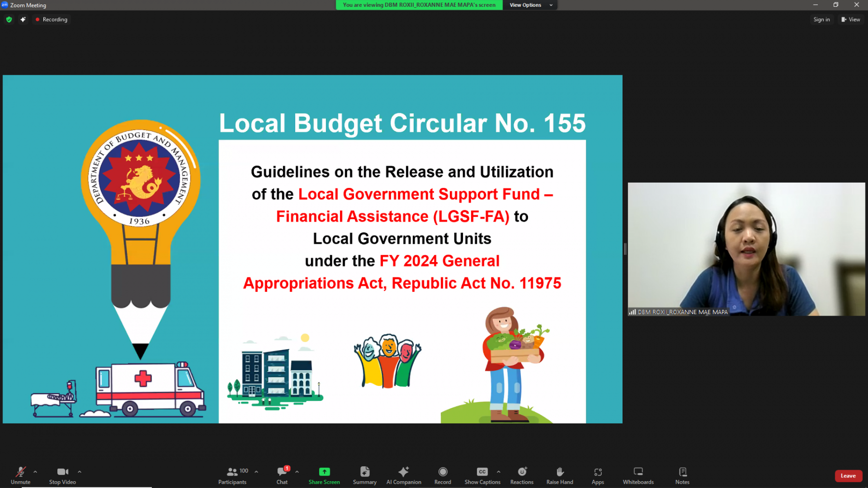Change meeting View layout
This screenshot has height=488, width=868.
click(x=851, y=20)
